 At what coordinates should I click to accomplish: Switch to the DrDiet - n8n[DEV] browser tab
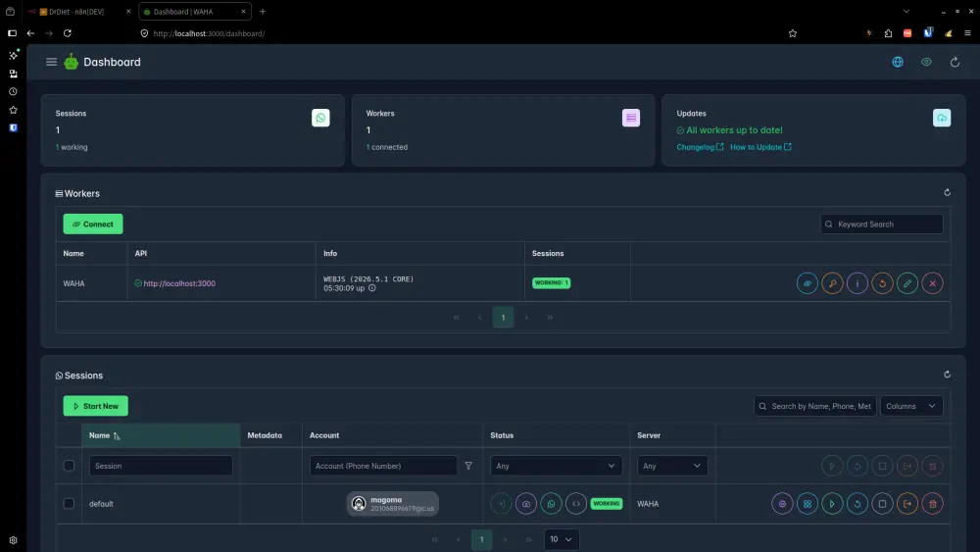(x=78, y=11)
